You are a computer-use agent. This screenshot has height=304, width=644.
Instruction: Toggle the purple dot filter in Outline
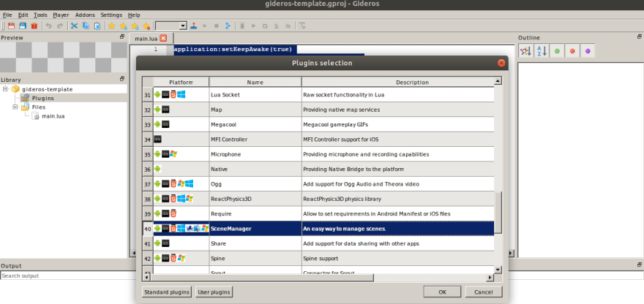point(588,51)
